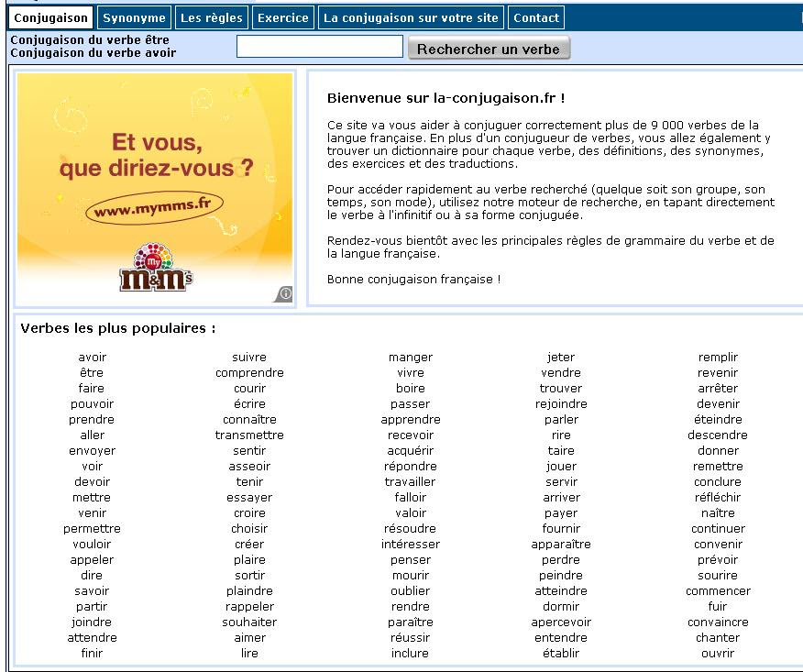The image size is (803, 672).
Task: Open the verb pouvoir
Action: 93,403
